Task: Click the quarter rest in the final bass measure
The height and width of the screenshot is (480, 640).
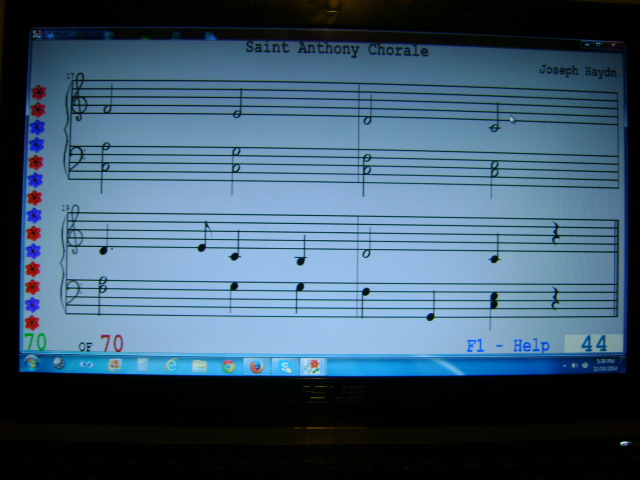Action: pyautogui.click(x=555, y=299)
